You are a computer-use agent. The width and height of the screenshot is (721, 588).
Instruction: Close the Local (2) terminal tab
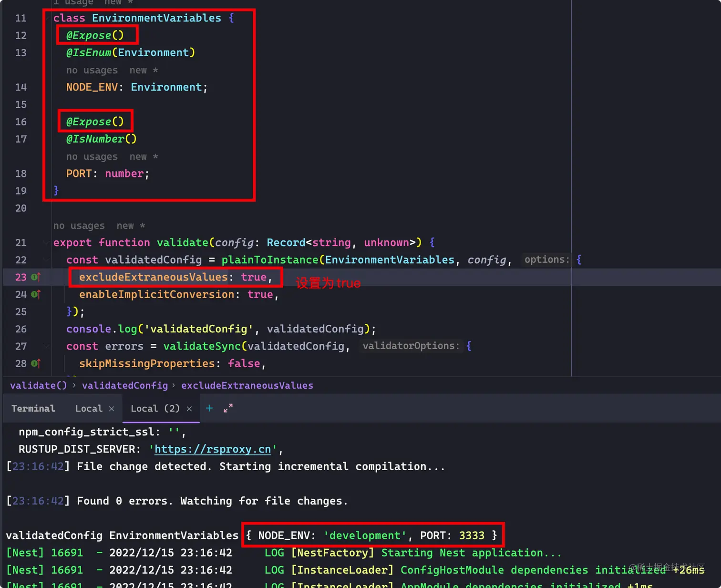tap(189, 409)
